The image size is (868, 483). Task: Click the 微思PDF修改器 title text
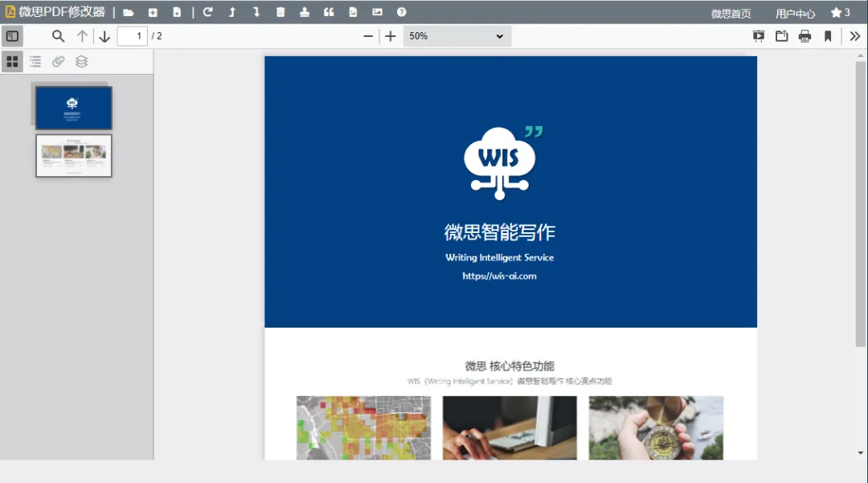tap(62, 11)
